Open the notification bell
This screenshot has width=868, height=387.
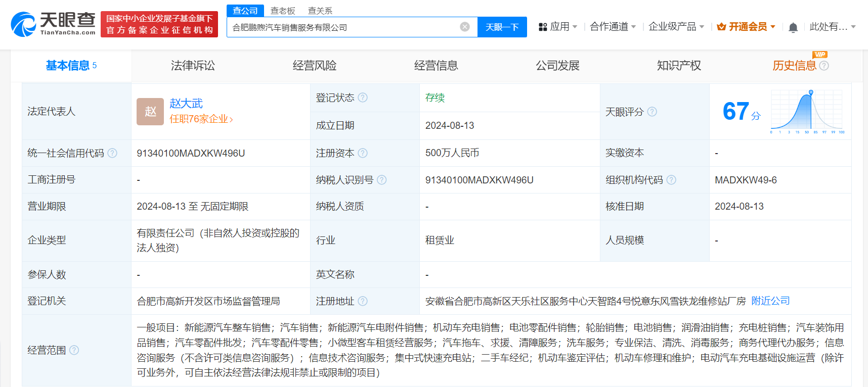793,27
